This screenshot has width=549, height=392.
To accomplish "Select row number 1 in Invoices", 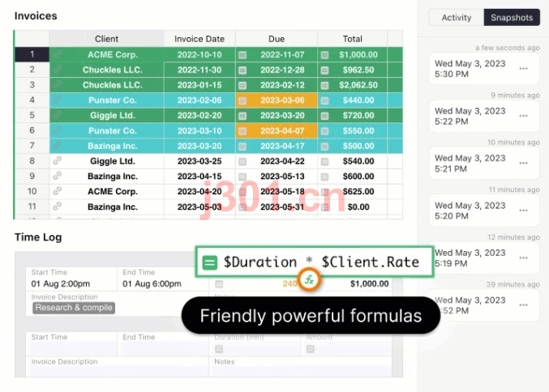I will coord(32,54).
